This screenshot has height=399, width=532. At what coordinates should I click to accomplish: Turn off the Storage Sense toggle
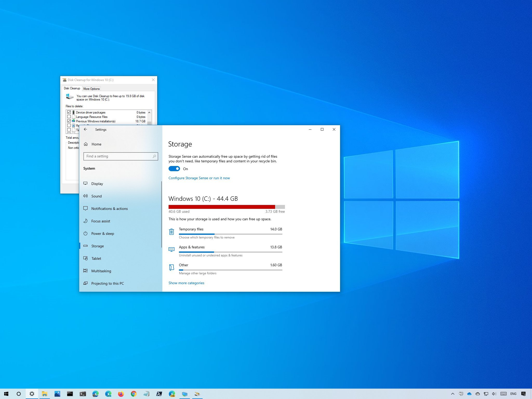pos(174,169)
